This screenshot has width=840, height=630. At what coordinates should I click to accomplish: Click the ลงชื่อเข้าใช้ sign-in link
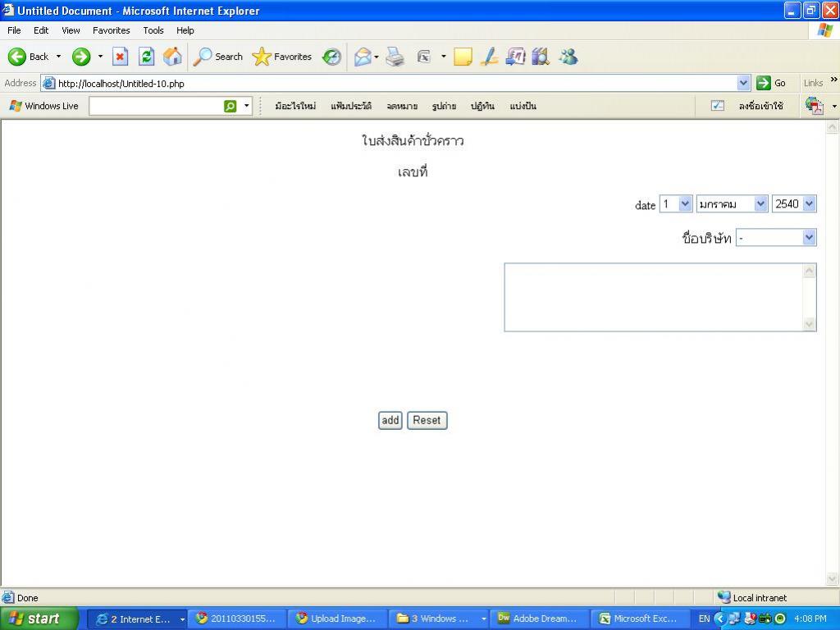pyautogui.click(x=760, y=106)
